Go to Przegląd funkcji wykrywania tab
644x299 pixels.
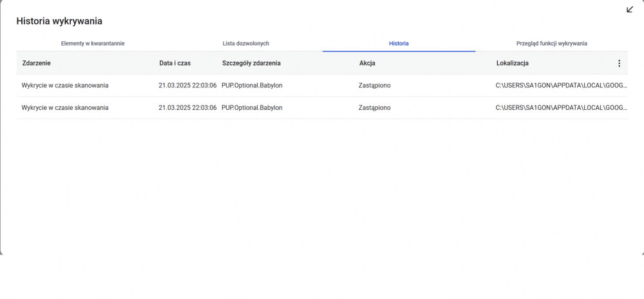point(551,44)
